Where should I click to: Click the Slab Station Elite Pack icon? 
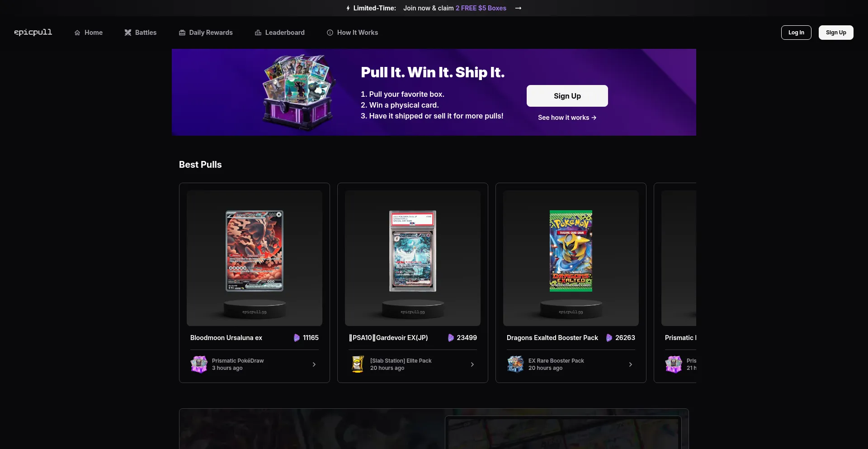pyautogui.click(x=358, y=364)
